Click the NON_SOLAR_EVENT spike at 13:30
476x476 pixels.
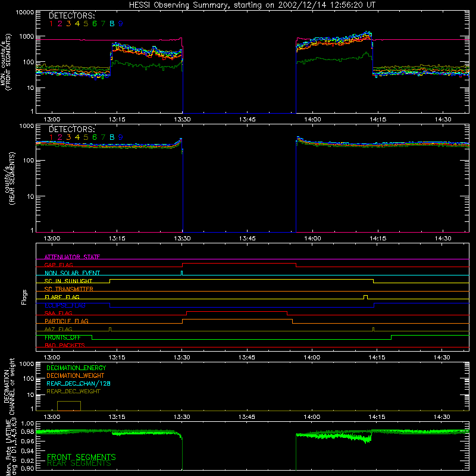coord(181,273)
